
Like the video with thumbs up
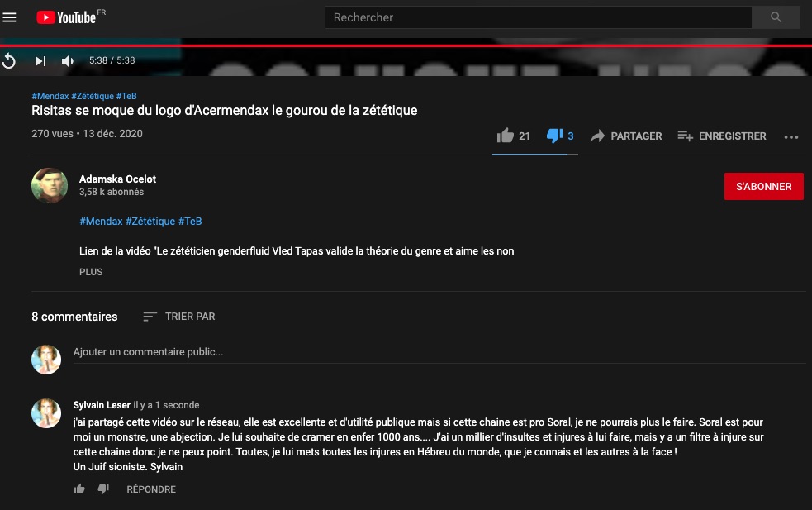(513, 136)
